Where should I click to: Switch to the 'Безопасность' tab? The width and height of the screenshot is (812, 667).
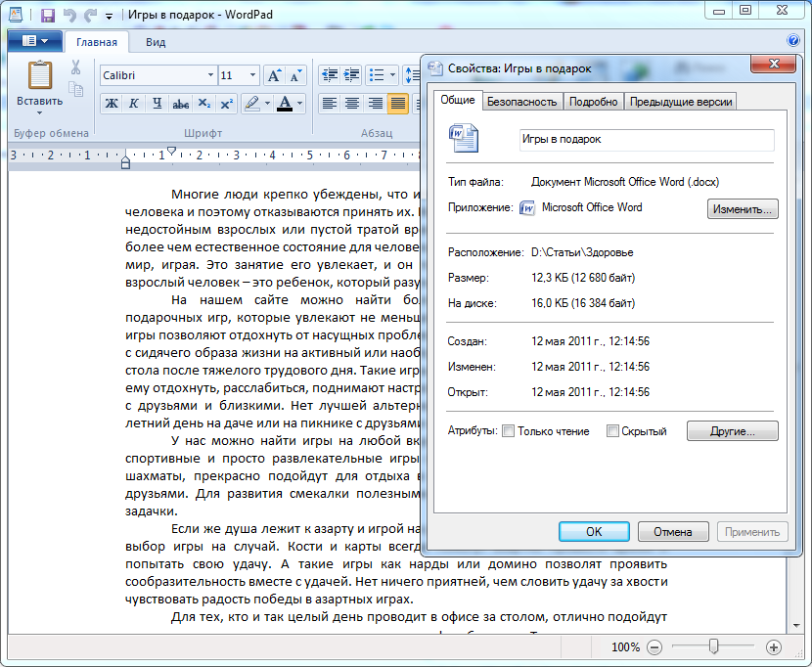[x=521, y=102]
